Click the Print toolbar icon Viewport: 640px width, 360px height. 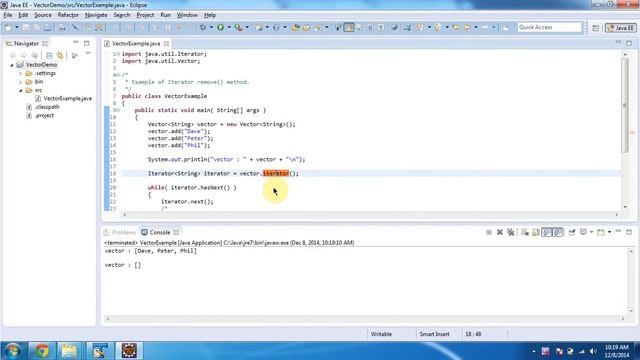(62, 27)
